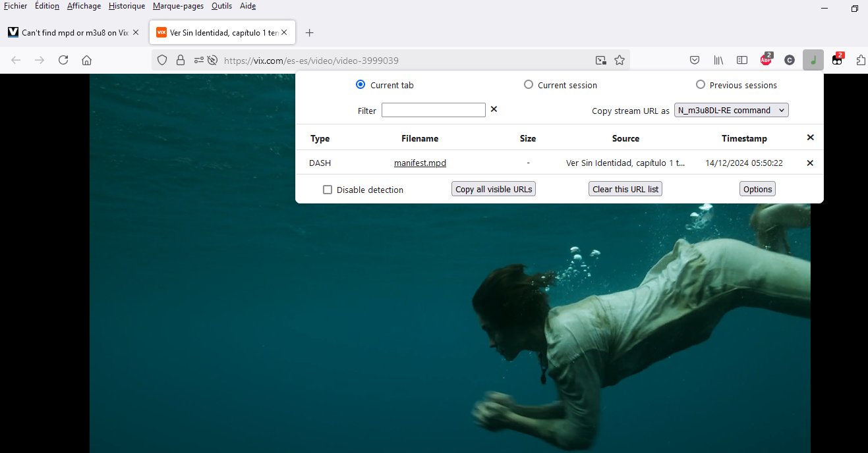Click the DASH type cell
Image resolution: width=868 pixels, height=453 pixels.
pos(320,163)
